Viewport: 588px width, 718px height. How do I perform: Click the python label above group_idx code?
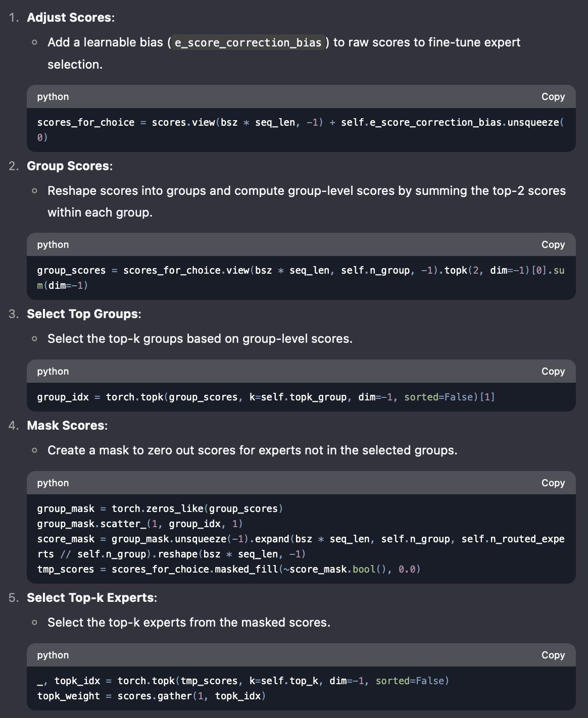click(53, 371)
